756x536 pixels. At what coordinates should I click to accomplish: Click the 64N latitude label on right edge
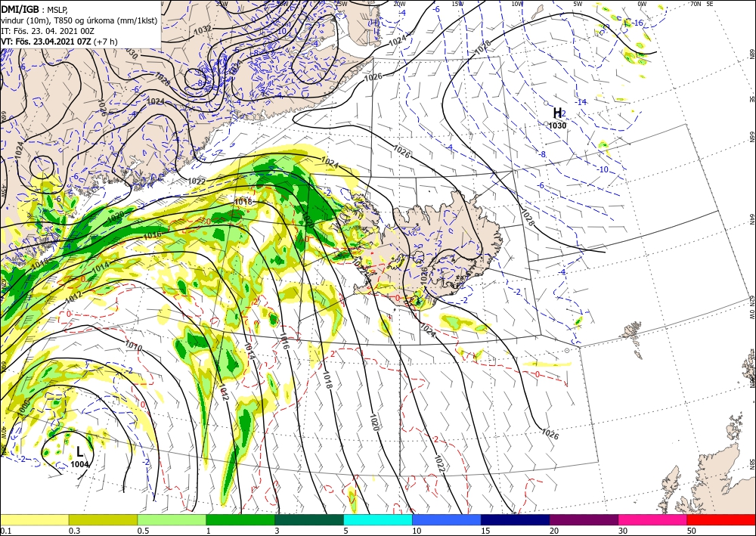pyautogui.click(x=751, y=218)
